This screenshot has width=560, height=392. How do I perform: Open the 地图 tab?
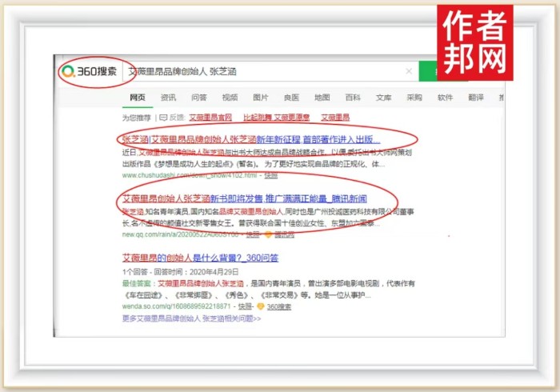coord(322,98)
